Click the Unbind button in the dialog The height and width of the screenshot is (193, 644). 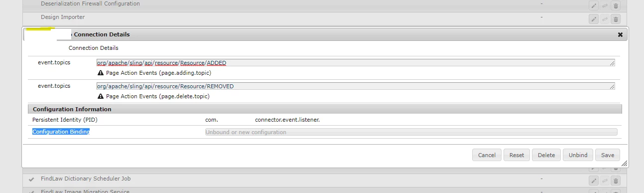578,155
